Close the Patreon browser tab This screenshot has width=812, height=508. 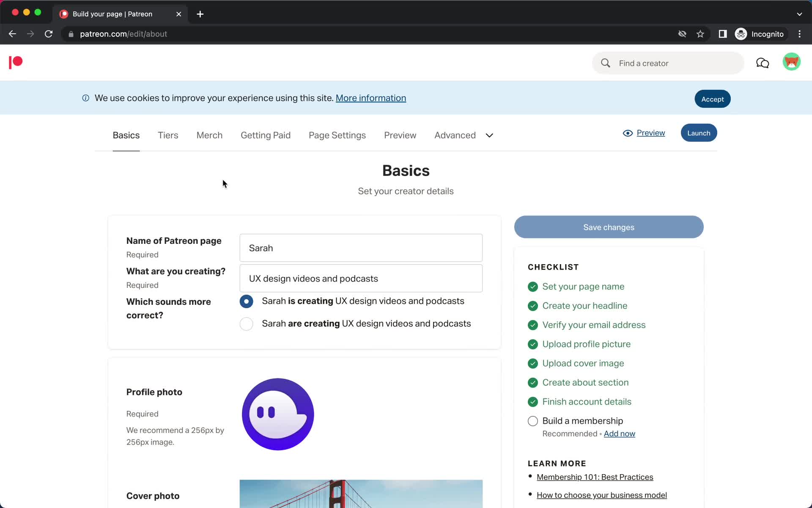(179, 14)
